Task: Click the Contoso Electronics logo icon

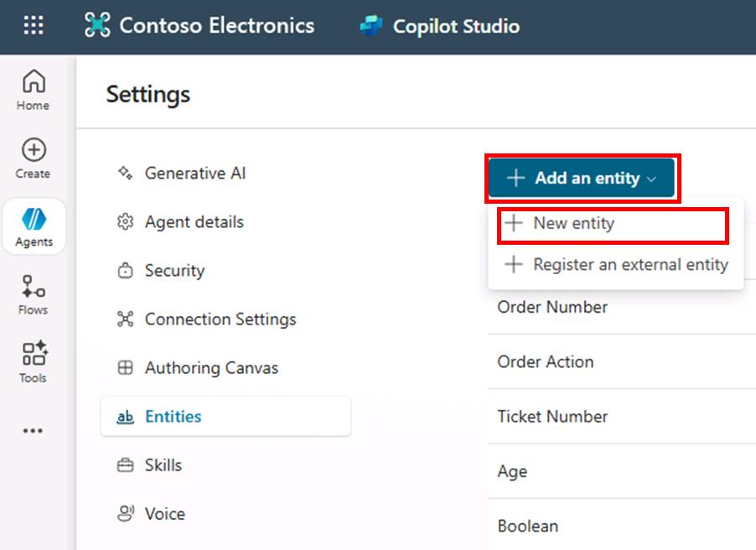Action: pyautogui.click(x=97, y=25)
